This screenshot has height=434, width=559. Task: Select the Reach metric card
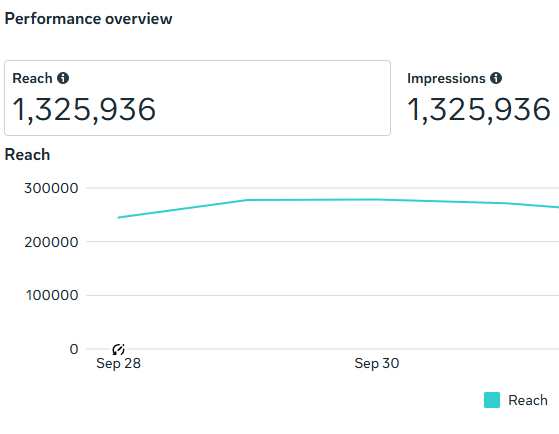198,98
